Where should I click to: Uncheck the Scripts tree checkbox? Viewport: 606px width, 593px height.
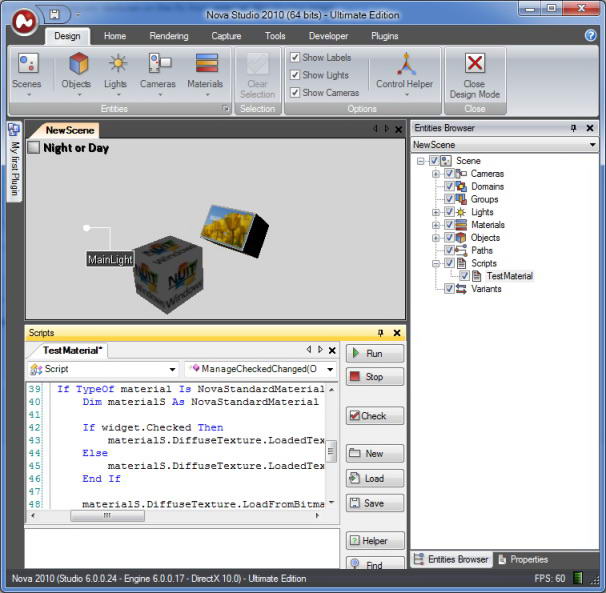point(449,263)
